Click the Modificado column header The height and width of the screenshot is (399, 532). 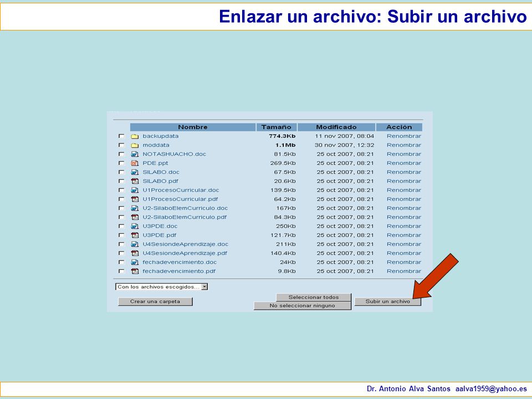(336, 127)
